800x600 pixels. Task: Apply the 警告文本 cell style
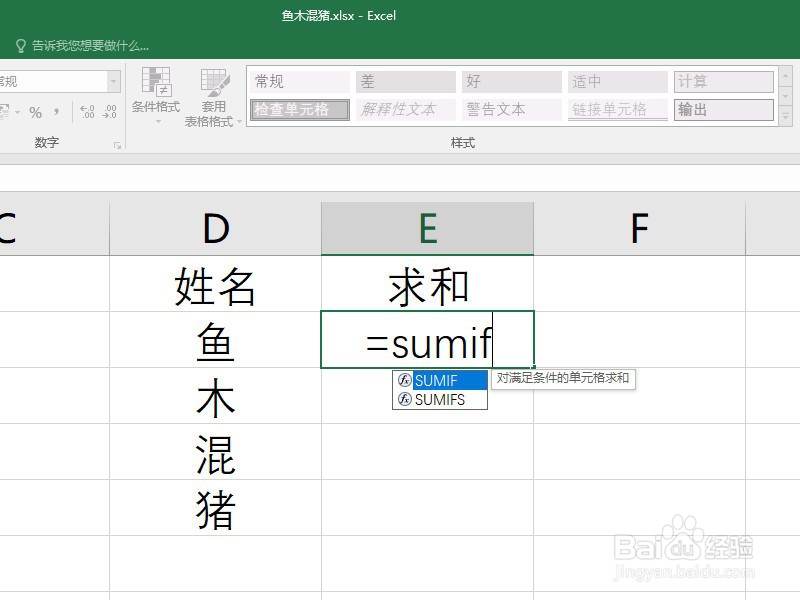pyautogui.click(x=512, y=110)
